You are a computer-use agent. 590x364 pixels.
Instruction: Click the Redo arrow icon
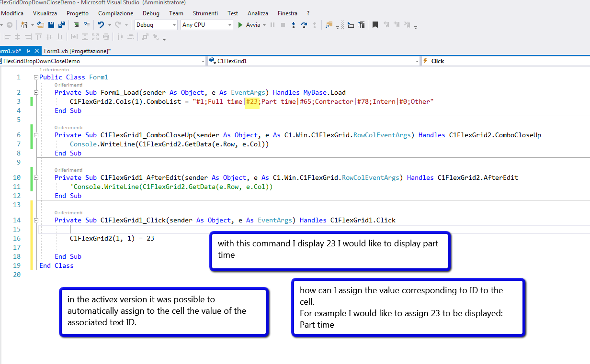point(118,25)
